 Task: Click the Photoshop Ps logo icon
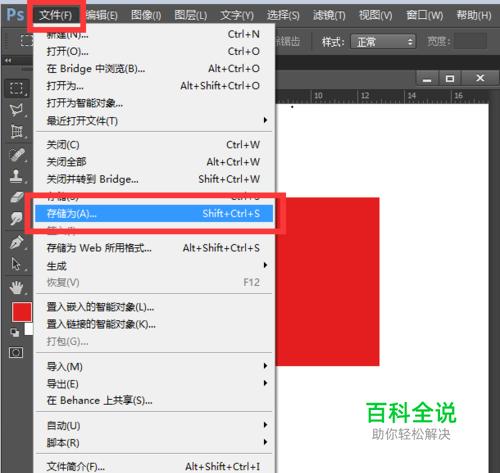tap(15, 15)
